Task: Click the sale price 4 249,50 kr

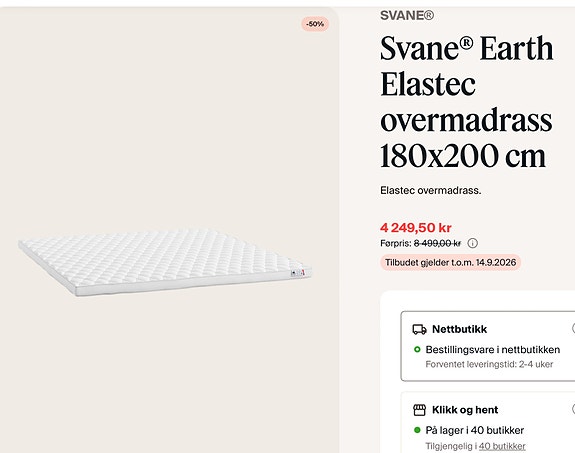Action: point(416,228)
